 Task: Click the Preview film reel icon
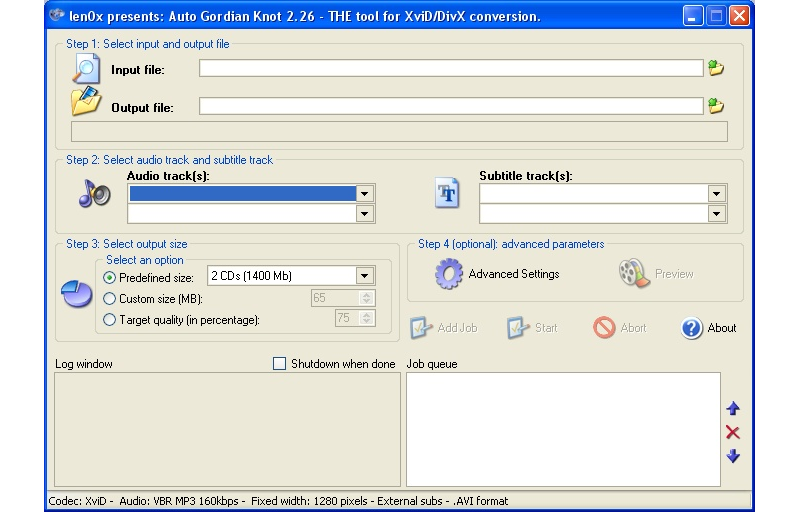point(634,273)
